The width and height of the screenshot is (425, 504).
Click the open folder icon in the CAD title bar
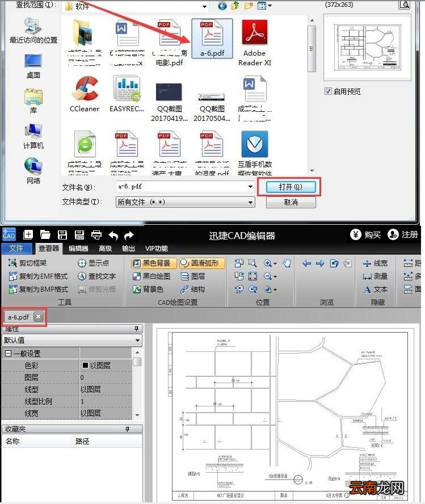tap(45, 235)
